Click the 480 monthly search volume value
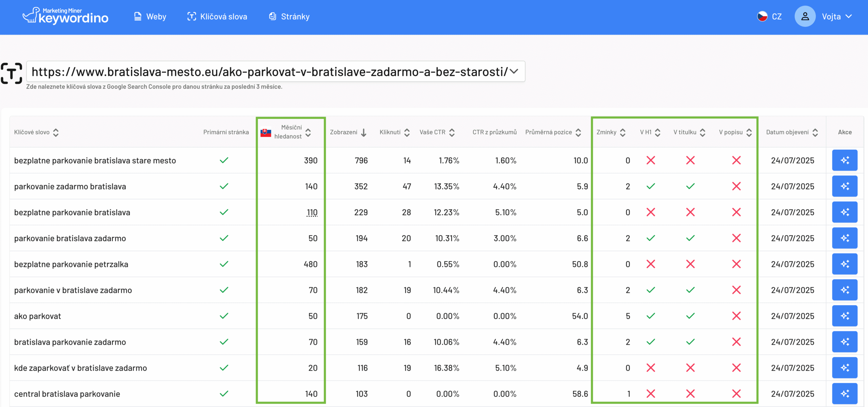This screenshot has width=868, height=407. 311,264
